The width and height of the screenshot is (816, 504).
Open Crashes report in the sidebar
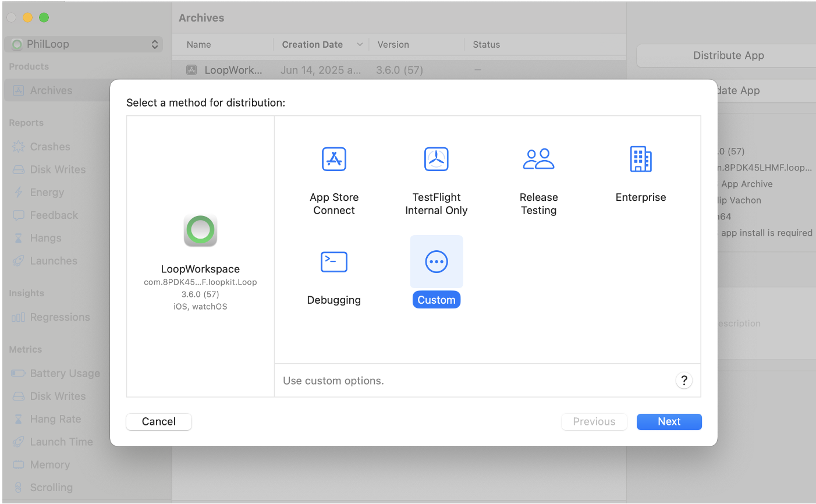[x=50, y=147]
